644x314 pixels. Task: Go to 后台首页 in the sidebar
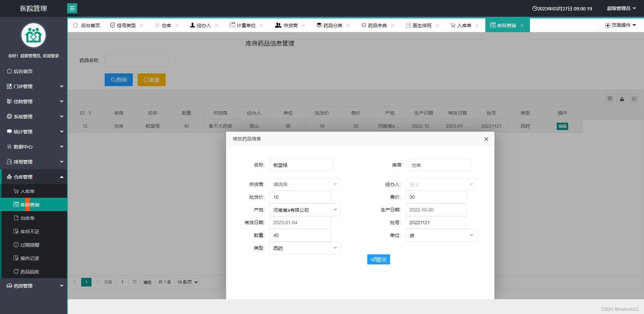coord(34,71)
